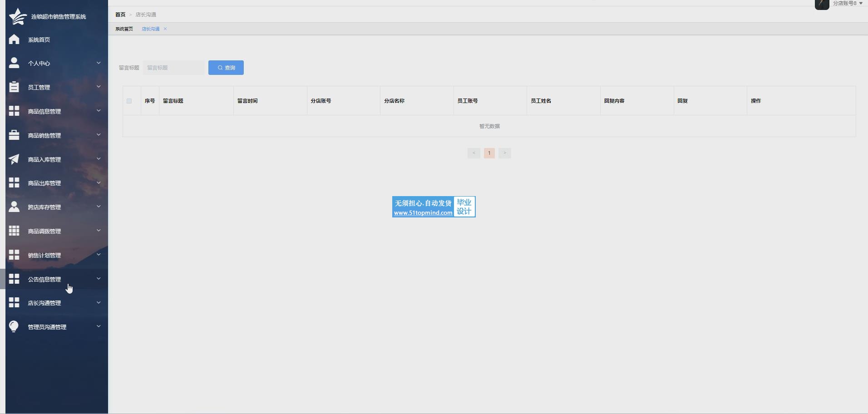
Task: Expand the 商品销售管理 chevron
Action: pos(99,134)
